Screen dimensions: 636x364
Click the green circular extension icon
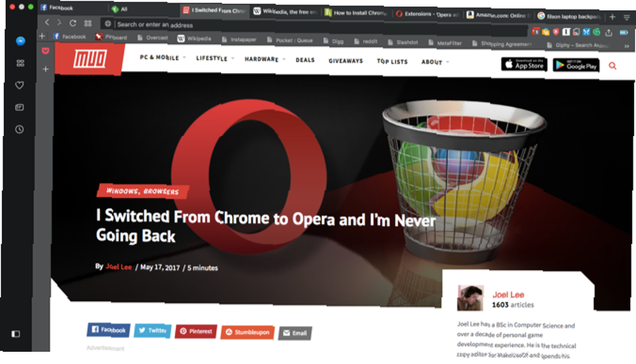(597, 32)
